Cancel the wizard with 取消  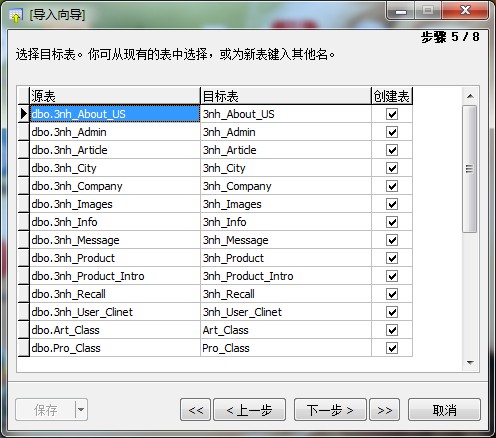(444, 410)
